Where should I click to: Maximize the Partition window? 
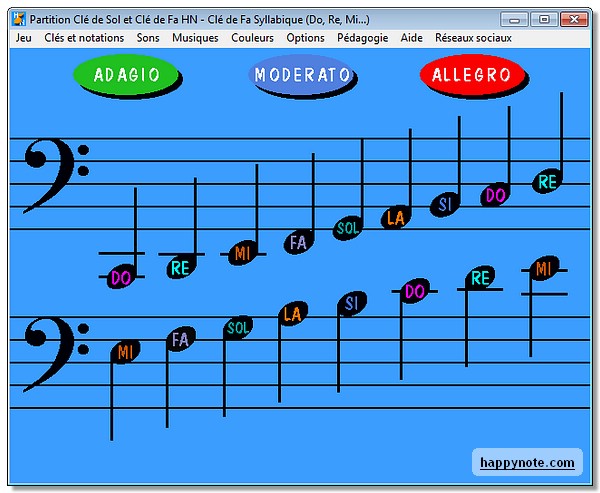coord(544,19)
